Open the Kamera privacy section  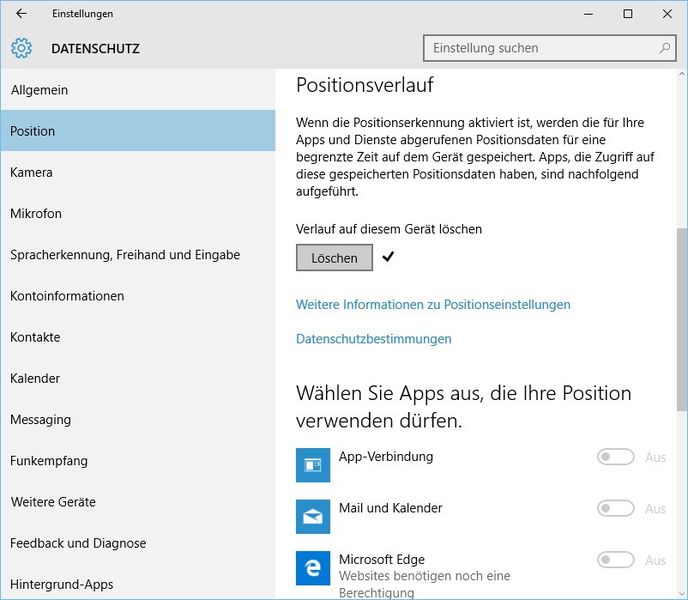138,172
